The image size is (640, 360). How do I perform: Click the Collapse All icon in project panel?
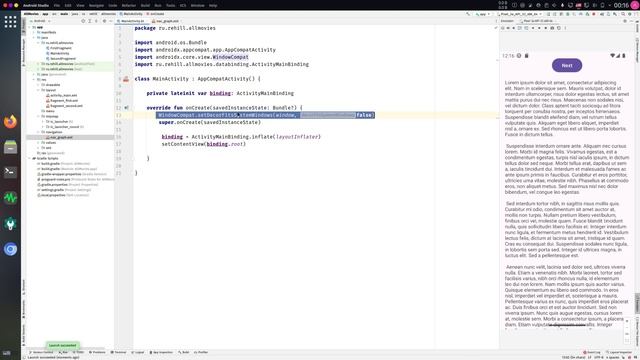[x=96, y=21]
